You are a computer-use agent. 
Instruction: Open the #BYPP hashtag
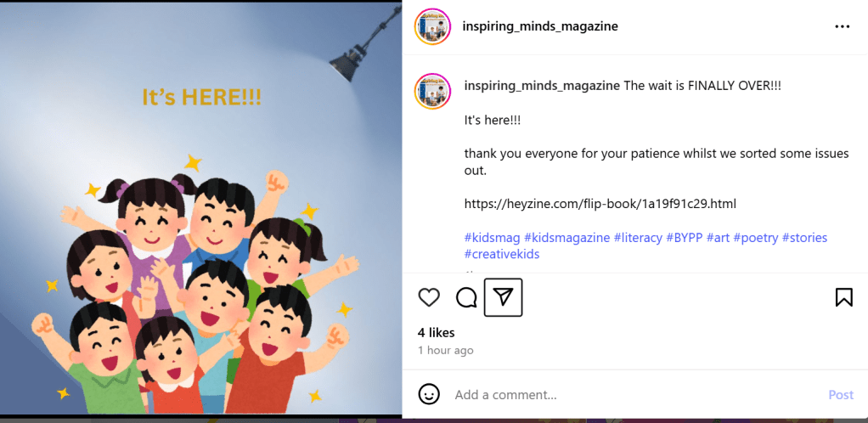tap(685, 238)
